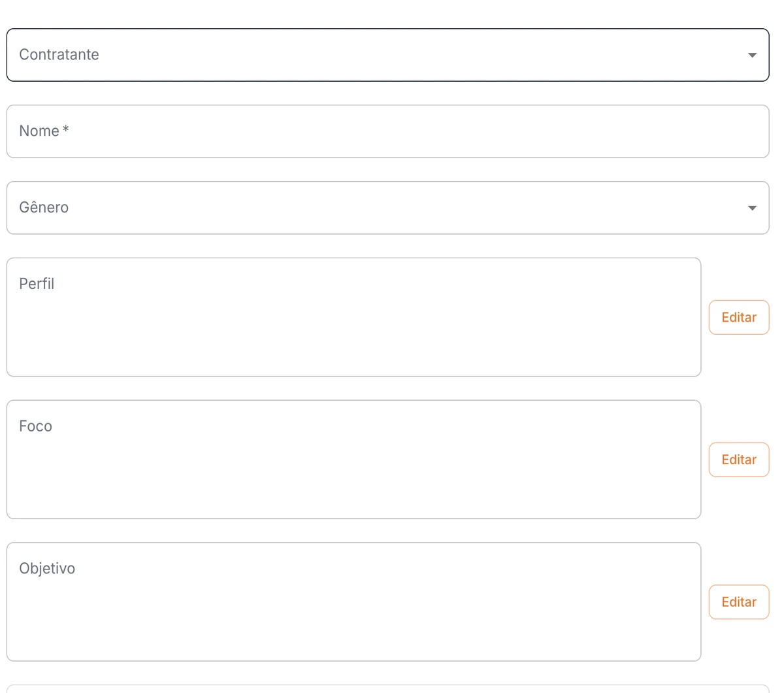Click the "Objetivo" label text
The height and width of the screenshot is (693, 784).
47,569
